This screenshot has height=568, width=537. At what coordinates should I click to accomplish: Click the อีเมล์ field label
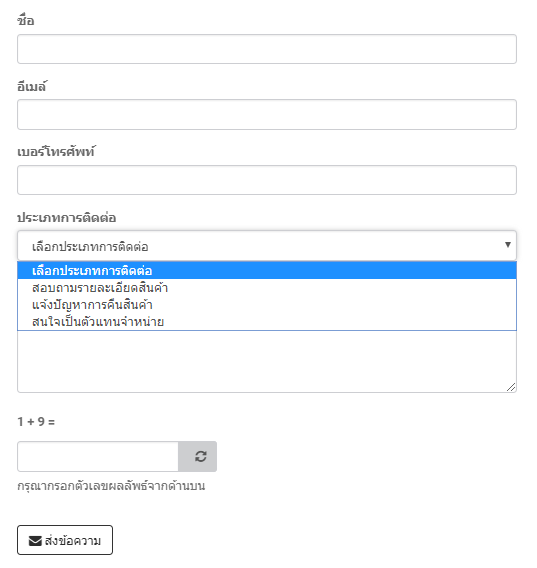pyautogui.click(x=32, y=86)
